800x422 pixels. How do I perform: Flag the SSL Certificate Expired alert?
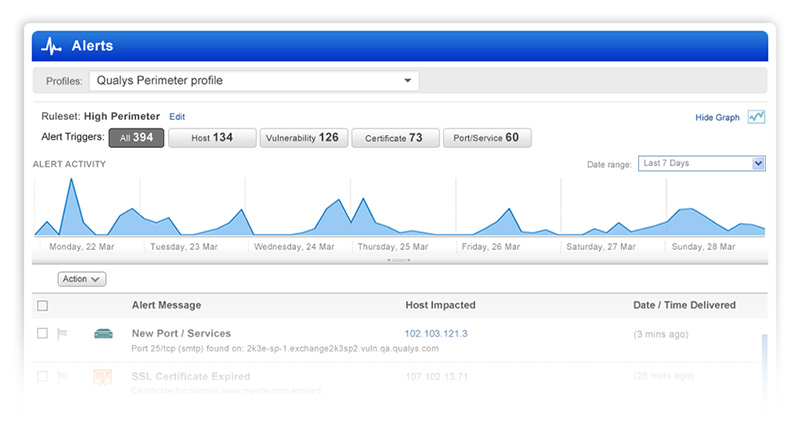click(62, 377)
